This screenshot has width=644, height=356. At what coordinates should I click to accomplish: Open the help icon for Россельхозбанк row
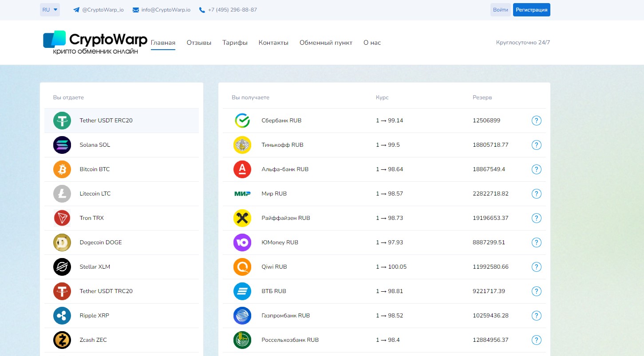point(536,340)
